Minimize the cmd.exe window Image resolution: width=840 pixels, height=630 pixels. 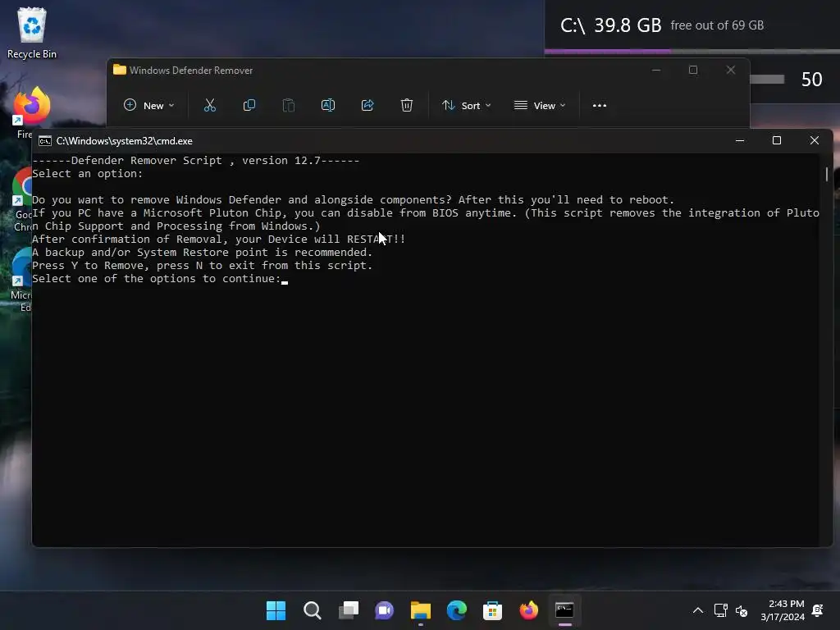[x=740, y=140]
